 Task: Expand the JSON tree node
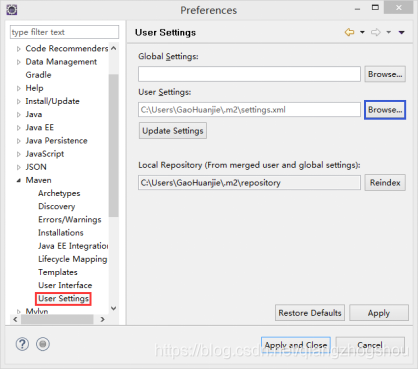click(19, 167)
